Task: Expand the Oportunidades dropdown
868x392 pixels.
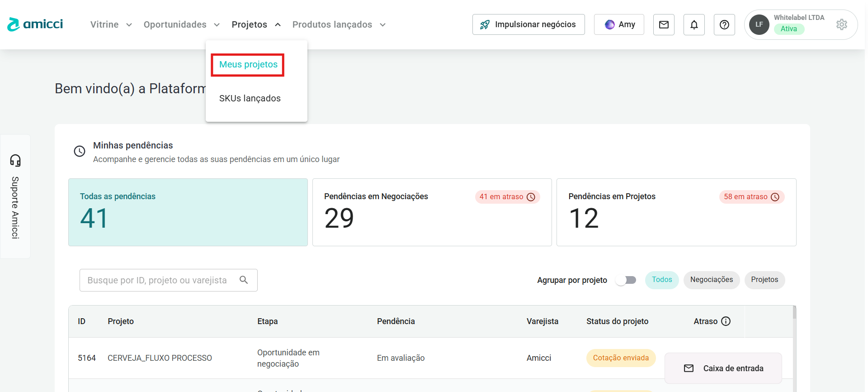Action: pyautogui.click(x=181, y=24)
